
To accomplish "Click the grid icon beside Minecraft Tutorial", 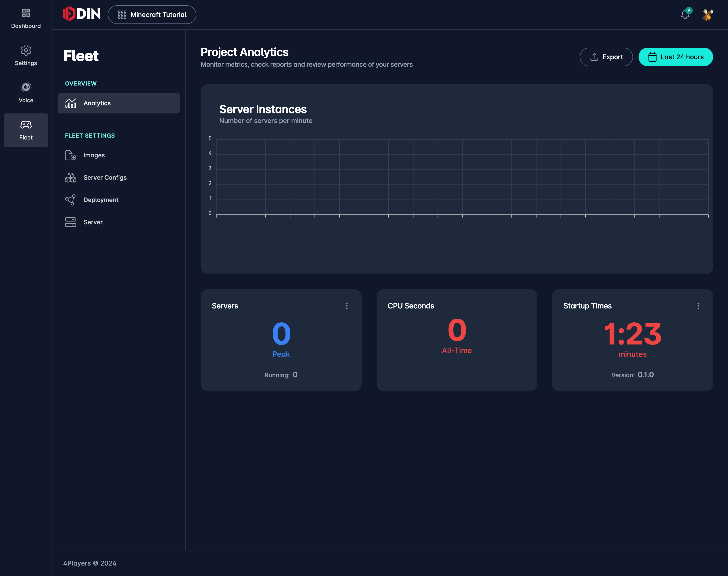I will (x=122, y=14).
